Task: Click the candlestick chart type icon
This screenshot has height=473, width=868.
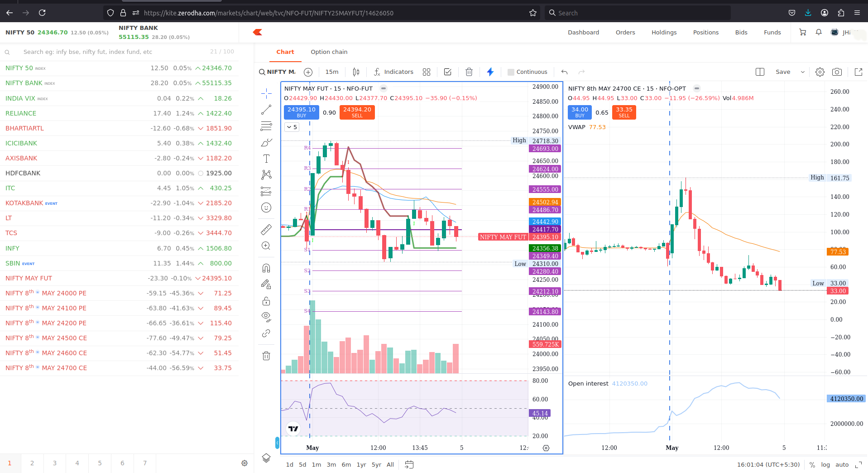Action: coord(356,72)
